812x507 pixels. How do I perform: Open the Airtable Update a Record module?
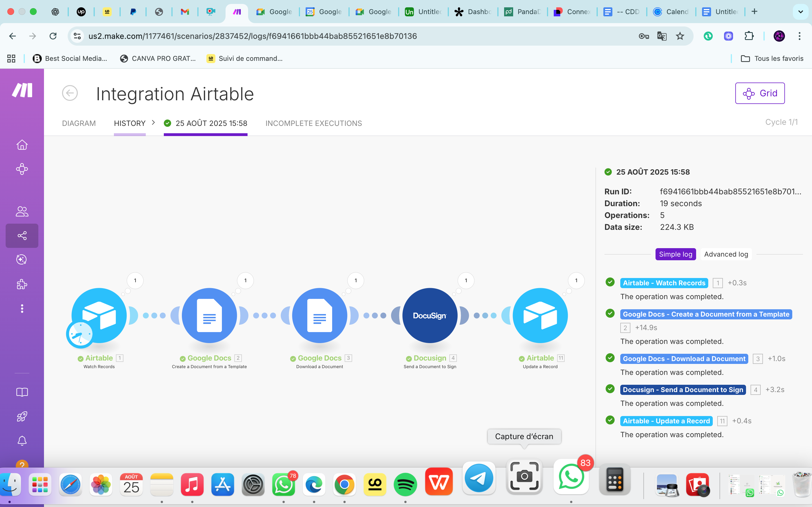coord(540,315)
